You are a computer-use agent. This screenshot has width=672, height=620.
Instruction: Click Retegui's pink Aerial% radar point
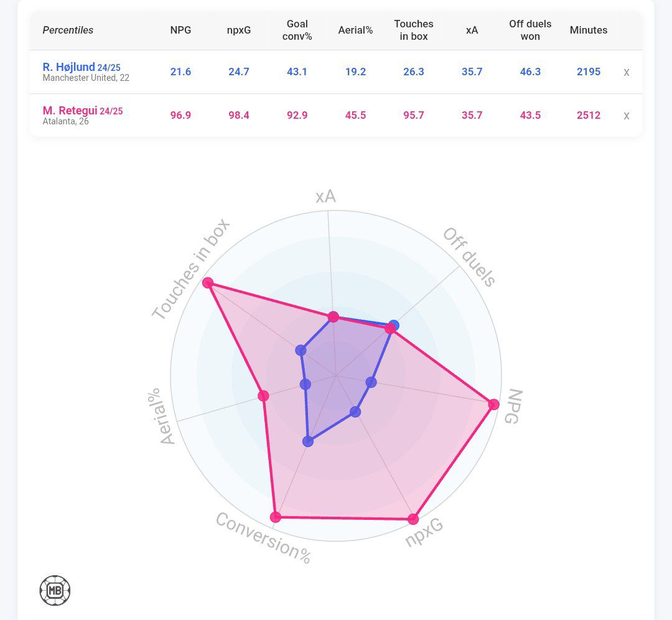pos(263,396)
